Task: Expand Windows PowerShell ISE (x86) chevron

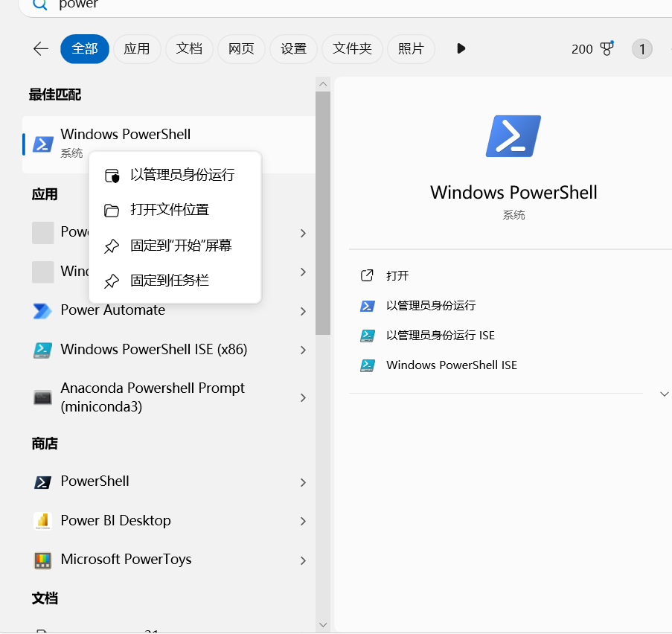Action: [303, 350]
